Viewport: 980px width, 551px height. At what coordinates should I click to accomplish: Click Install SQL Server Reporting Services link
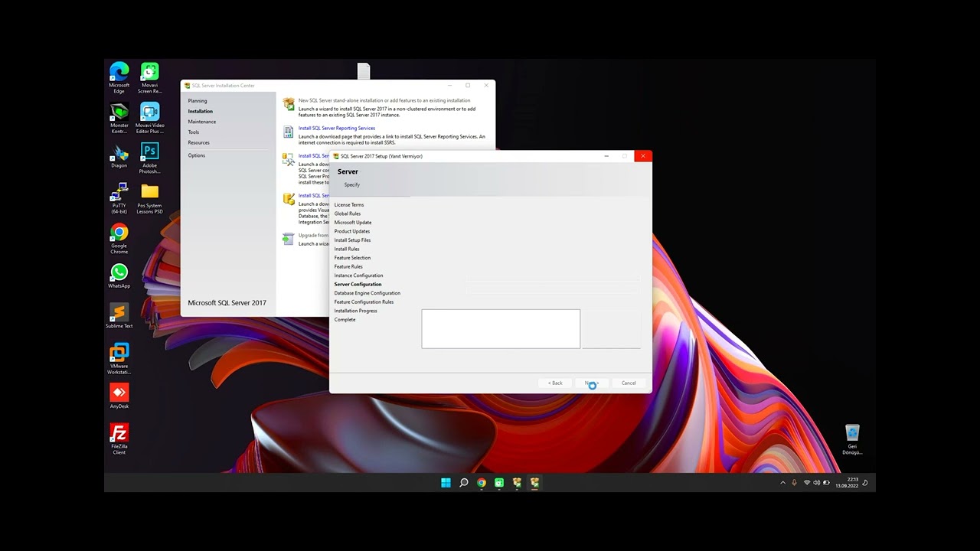tap(337, 129)
